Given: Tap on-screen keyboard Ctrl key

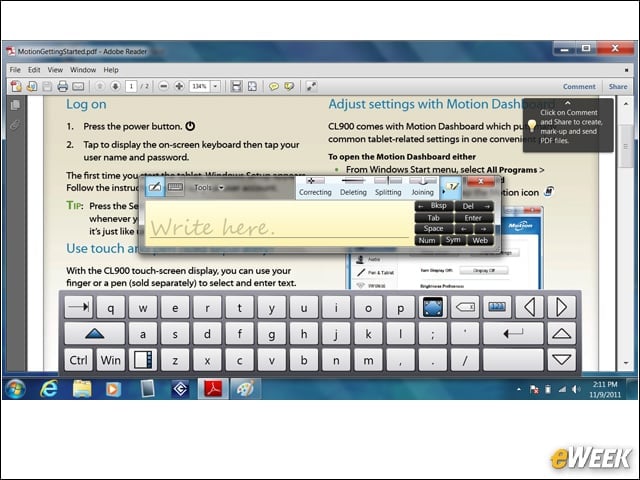Looking at the screenshot, I should point(78,360).
